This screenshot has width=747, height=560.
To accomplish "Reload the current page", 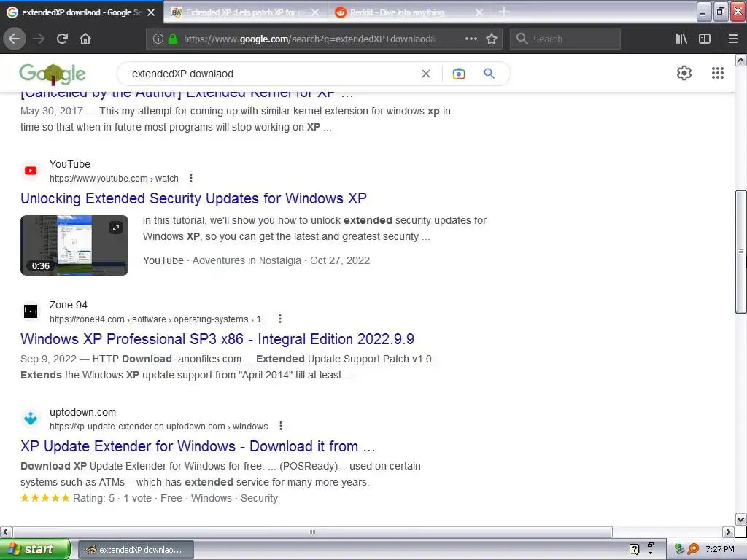I will click(63, 39).
